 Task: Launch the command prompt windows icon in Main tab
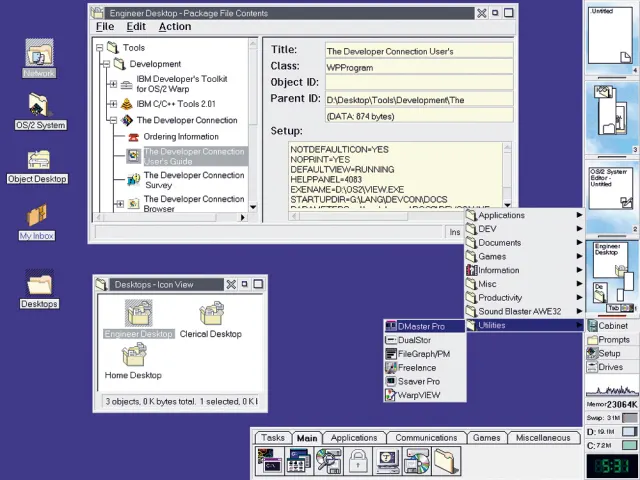coord(271,460)
